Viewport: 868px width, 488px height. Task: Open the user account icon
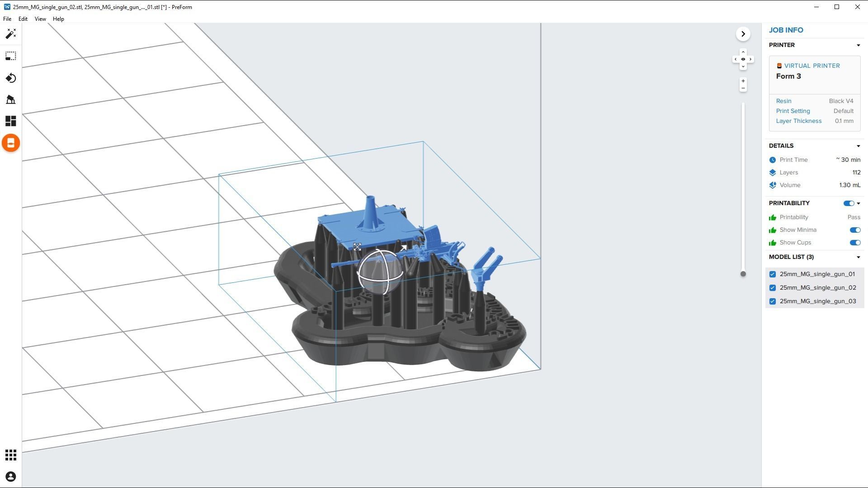11,477
